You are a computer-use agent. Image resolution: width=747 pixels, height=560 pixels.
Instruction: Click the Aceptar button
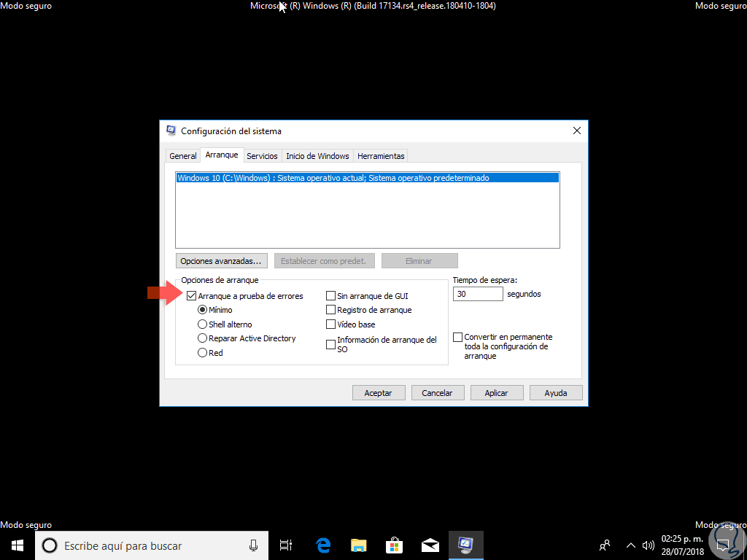[379, 393]
